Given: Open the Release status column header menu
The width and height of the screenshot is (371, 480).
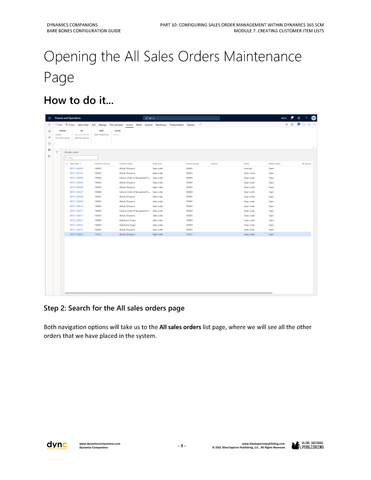Looking at the screenshot, I should [274, 164].
